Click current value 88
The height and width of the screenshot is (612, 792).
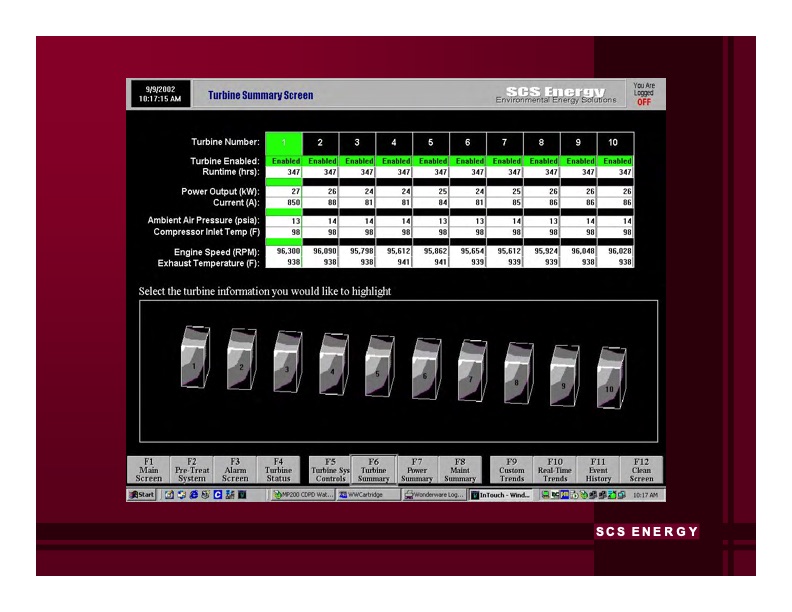(x=320, y=202)
